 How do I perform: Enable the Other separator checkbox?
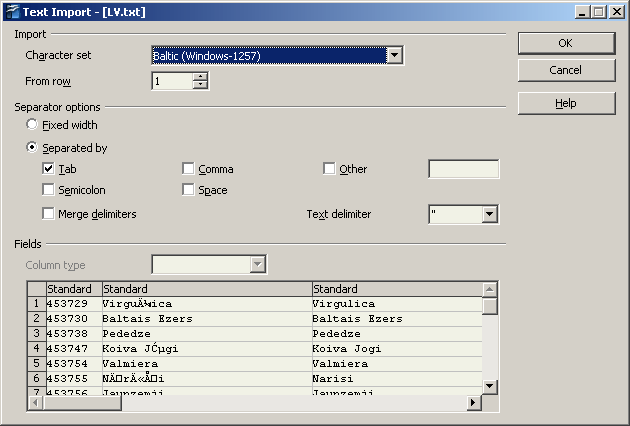329,168
